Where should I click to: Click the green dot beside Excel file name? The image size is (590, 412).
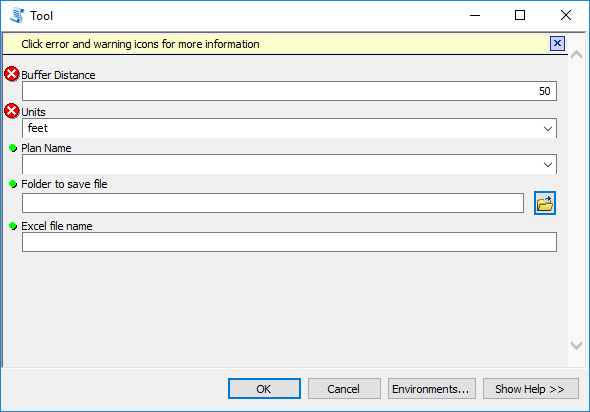click(x=13, y=226)
